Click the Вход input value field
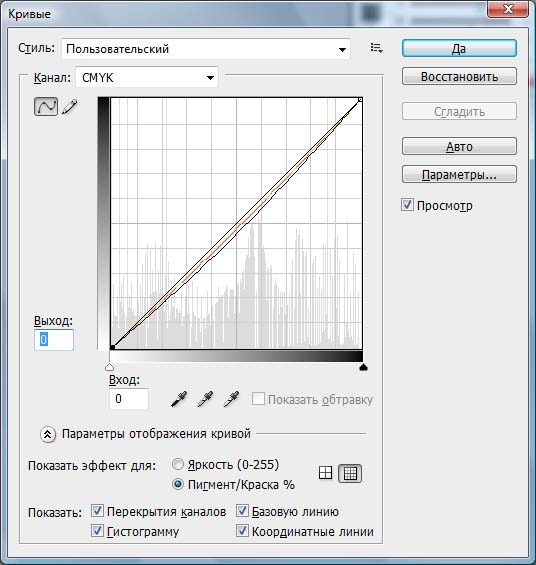 (x=129, y=399)
